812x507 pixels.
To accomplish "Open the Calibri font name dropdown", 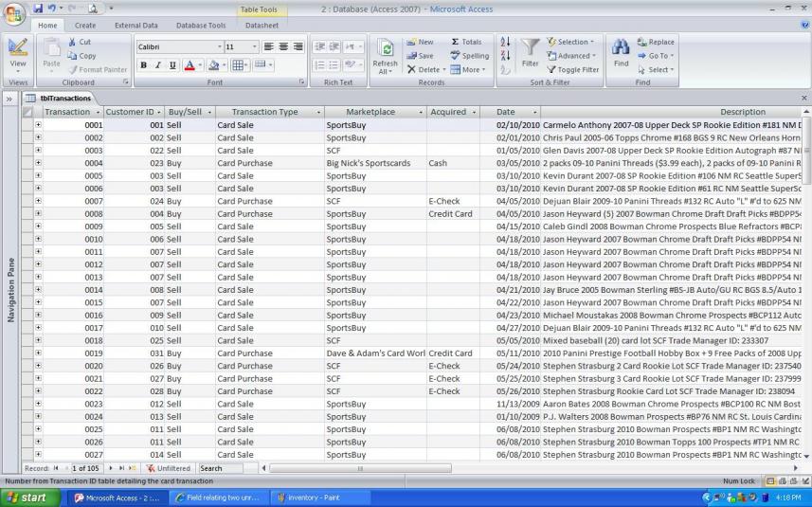I will (219, 46).
